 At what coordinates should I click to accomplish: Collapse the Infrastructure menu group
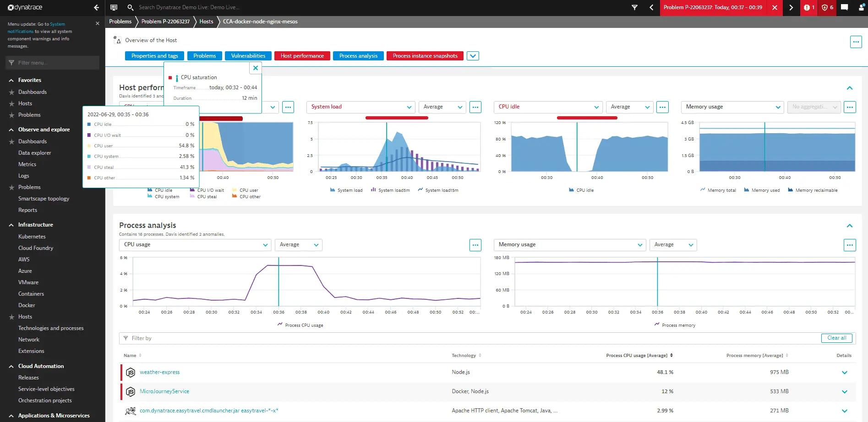(11, 225)
